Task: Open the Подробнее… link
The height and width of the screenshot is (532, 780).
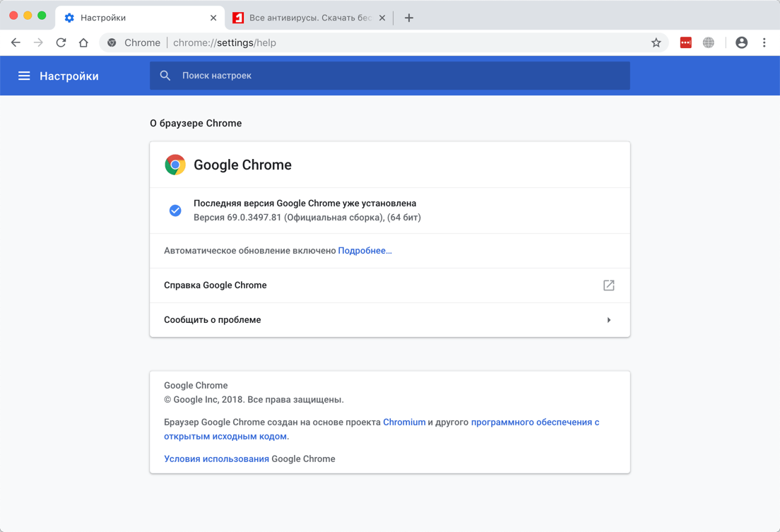Action: 365,251
